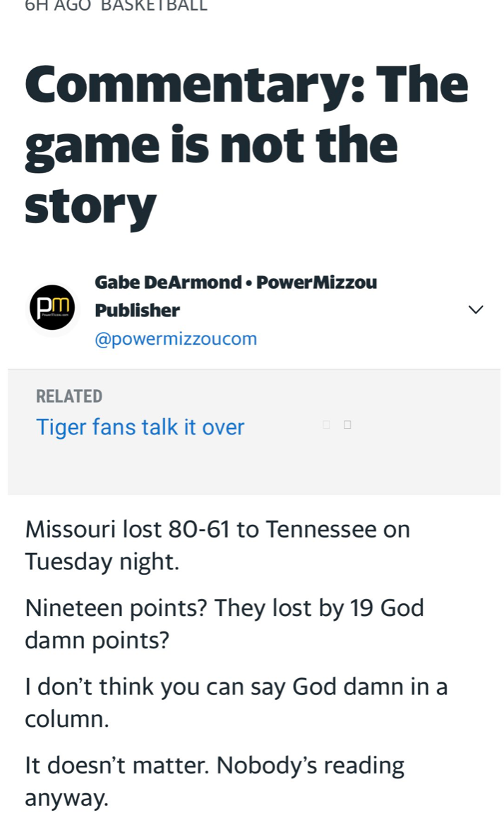Click the PowerMizzou name beside the author
Image resolution: width=504 pixels, height=825 pixels.
coord(318,282)
